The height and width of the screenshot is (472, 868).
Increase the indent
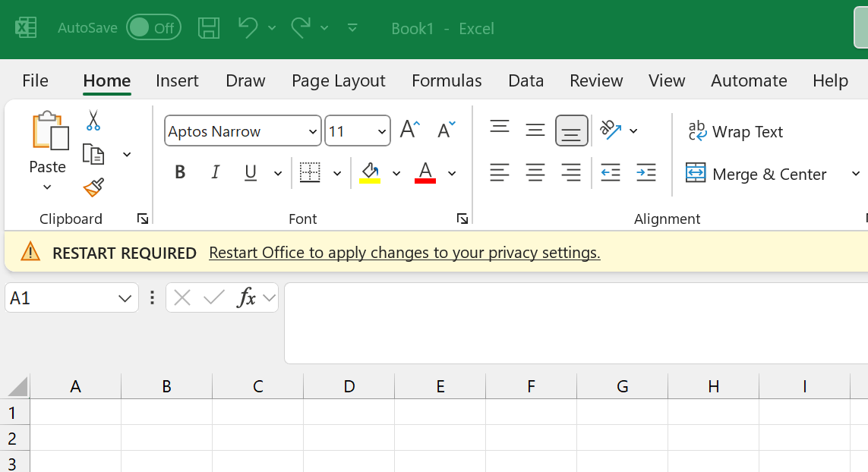pyautogui.click(x=646, y=173)
